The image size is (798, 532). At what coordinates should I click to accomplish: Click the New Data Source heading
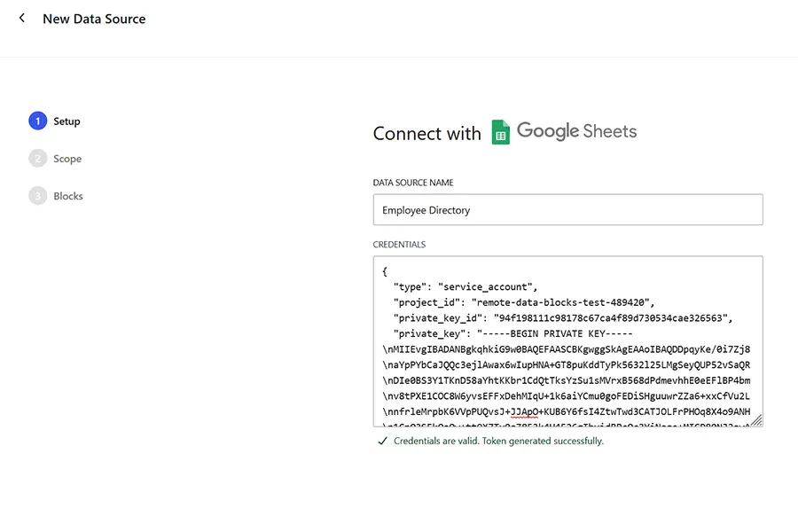pos(94,18)
